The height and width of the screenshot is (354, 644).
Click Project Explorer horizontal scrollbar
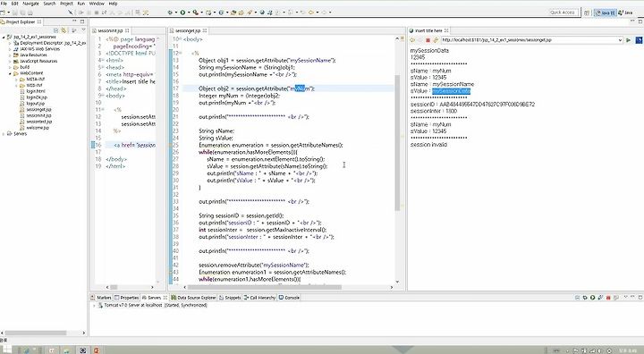[35, 333]
